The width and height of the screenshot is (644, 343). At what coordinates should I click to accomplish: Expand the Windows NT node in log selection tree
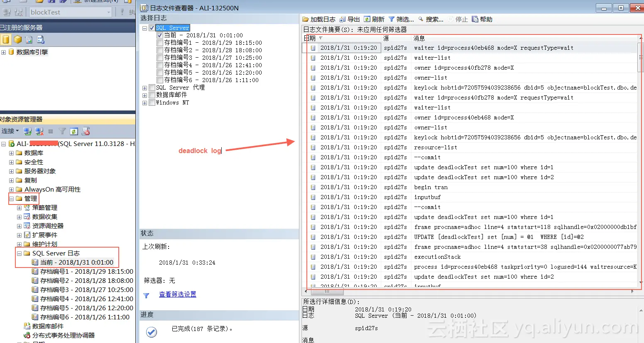(x=144, y=103)
